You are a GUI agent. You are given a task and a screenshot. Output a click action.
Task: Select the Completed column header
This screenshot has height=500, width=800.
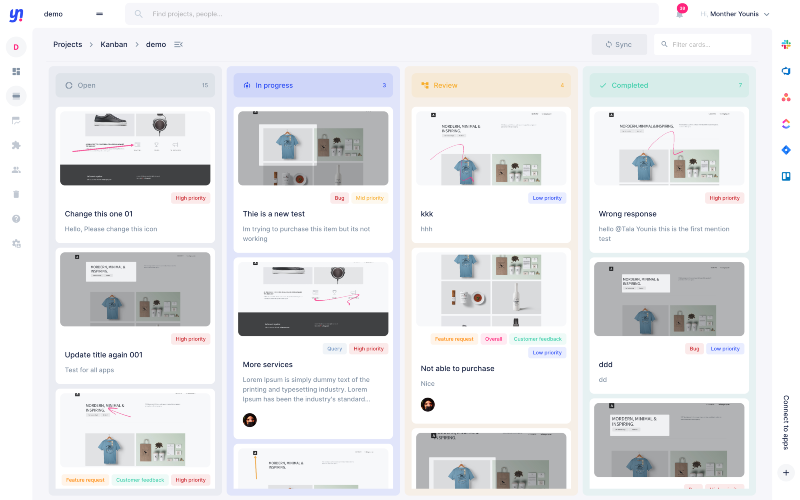pos(669,85)
